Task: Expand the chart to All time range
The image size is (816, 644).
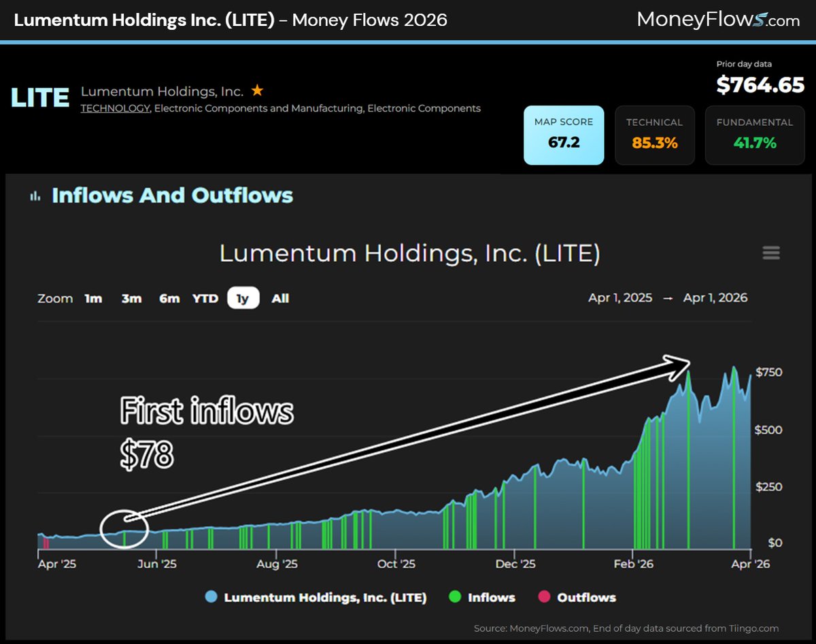Action: 279,298
